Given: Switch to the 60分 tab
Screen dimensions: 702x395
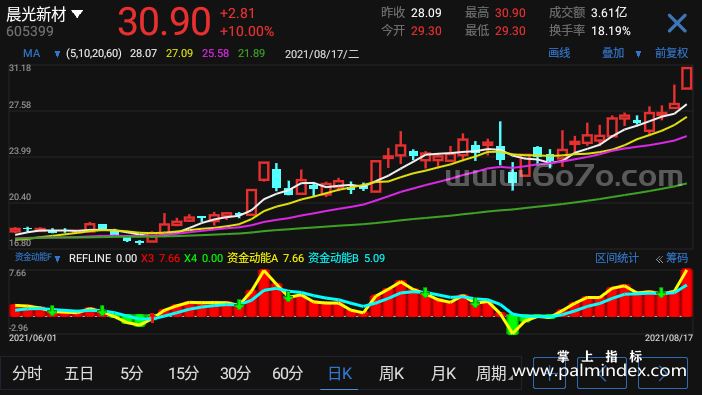Looking at the screenshot, I should point(287,373).
